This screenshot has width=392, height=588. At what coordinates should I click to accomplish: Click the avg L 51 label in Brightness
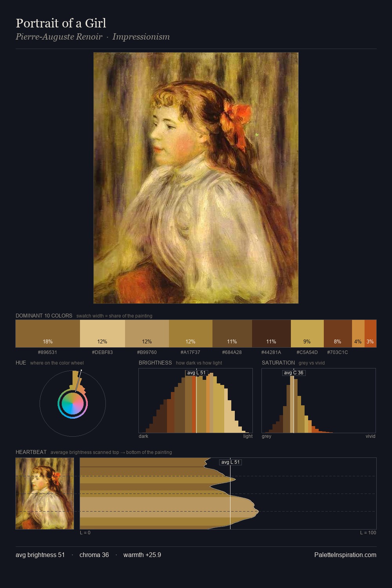click(x=196, y=373)
